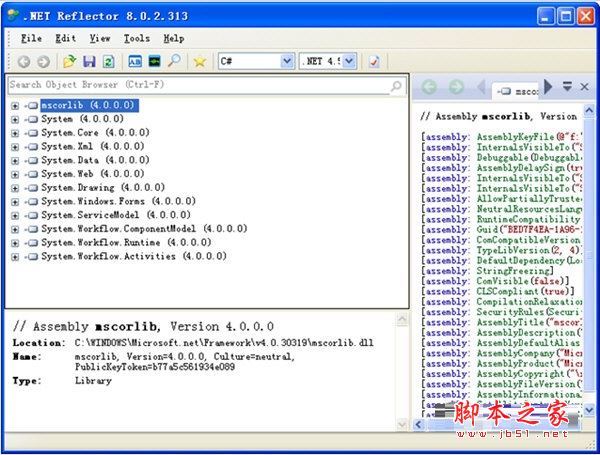Screen dimensions: 600x455
Task: Expand the System.Workflow.Activities node
Action: coord(15,257)
